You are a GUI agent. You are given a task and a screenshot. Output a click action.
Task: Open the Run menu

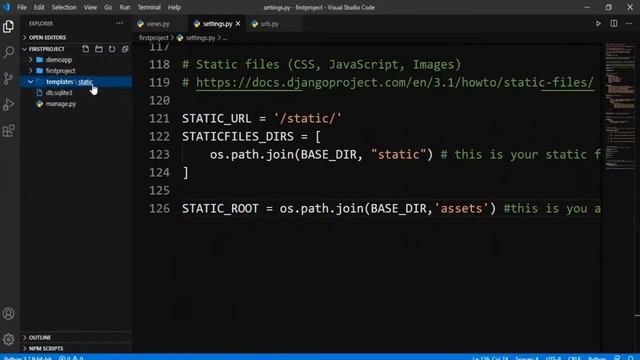point(125,7)
